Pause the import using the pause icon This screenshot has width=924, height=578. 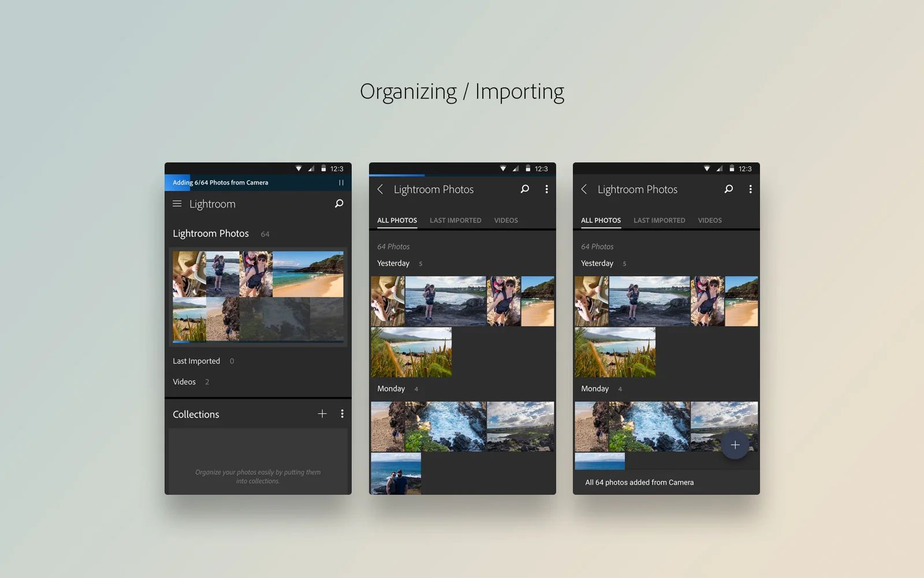click(341, 183)
